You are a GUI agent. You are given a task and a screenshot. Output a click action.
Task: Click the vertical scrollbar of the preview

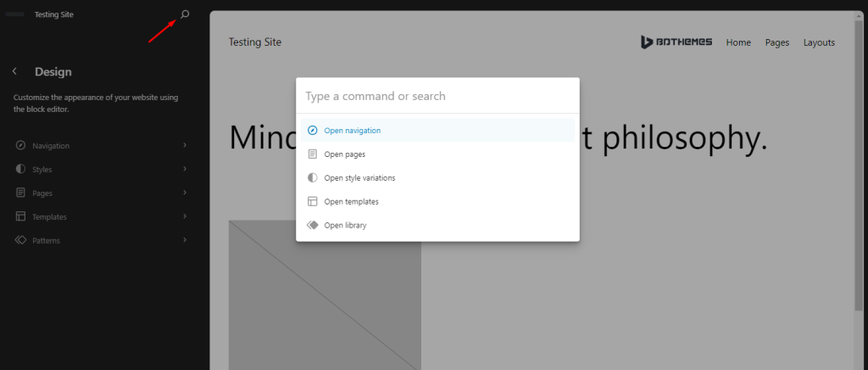pyautogui.click(x=859, y=170)
